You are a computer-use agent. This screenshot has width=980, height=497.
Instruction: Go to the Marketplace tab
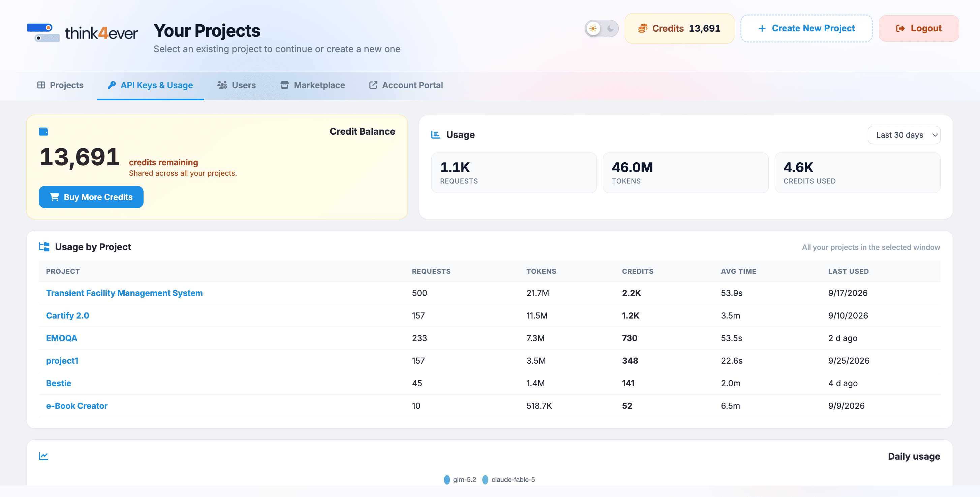(x=313, y=85)
